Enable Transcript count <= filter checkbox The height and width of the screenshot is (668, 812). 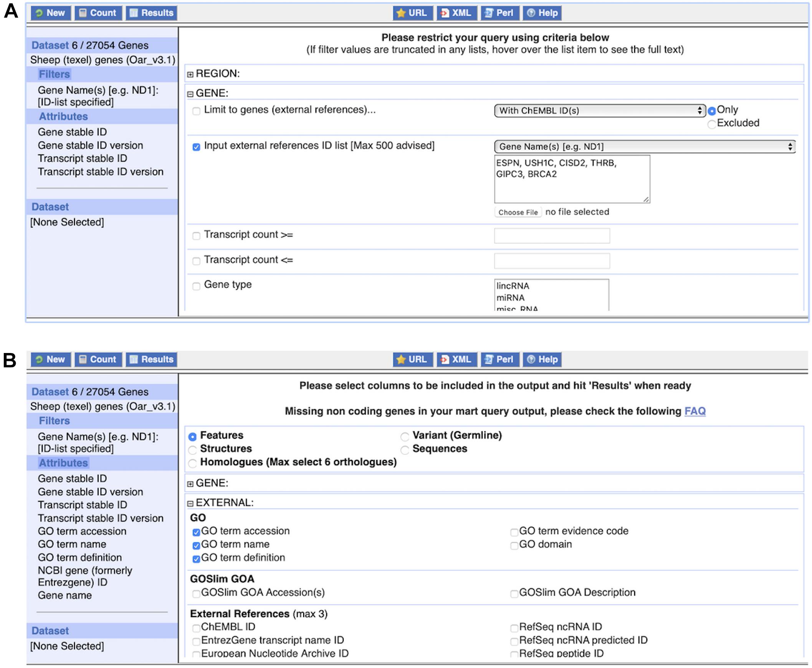click(196, 261)
